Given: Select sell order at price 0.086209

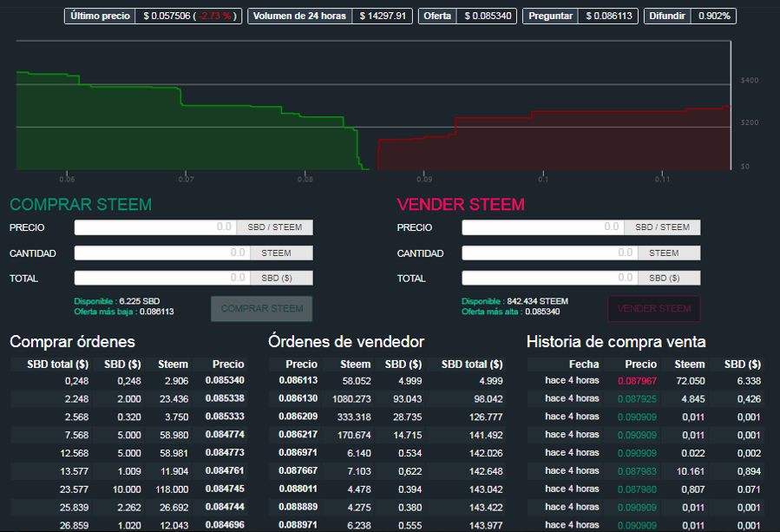Looking at the screenshot, I should coord(387,417).
